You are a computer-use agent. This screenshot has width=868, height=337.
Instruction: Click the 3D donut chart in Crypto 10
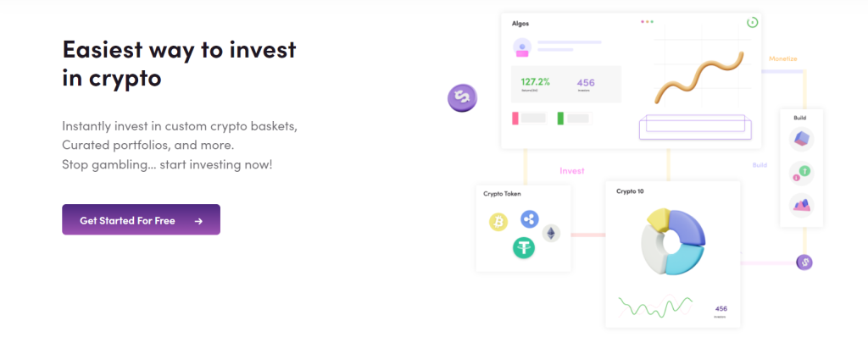tap(672, 242)
